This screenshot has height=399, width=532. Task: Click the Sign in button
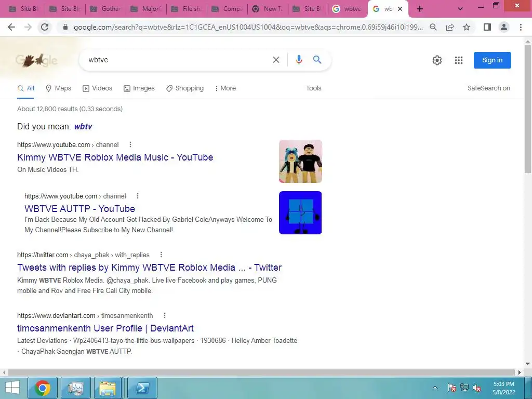493,60
